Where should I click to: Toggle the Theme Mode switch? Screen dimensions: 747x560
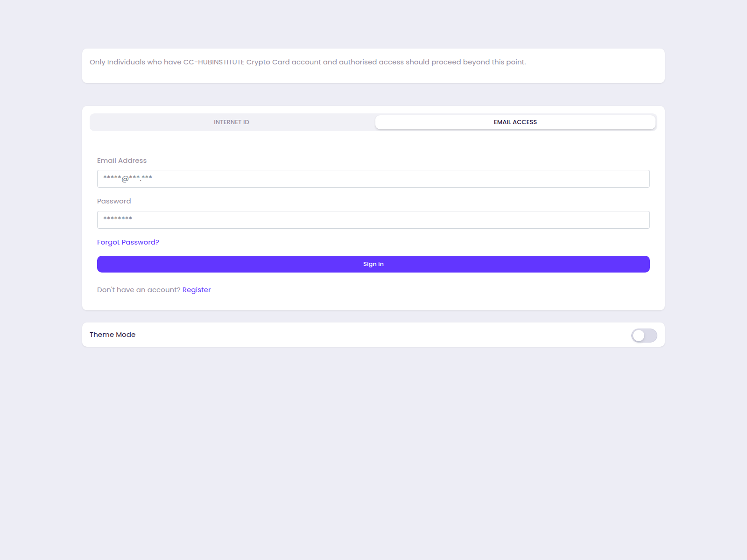click(x=644, y=336)
